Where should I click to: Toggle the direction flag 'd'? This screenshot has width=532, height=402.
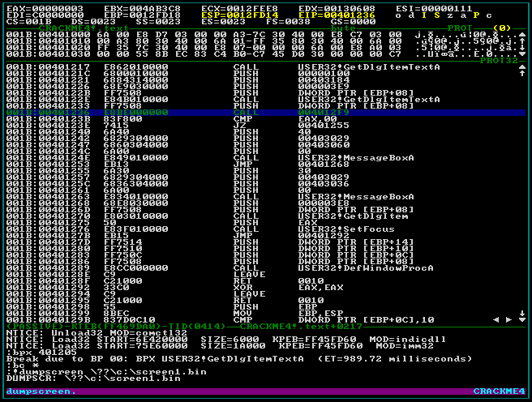click(x=411, y=15)
